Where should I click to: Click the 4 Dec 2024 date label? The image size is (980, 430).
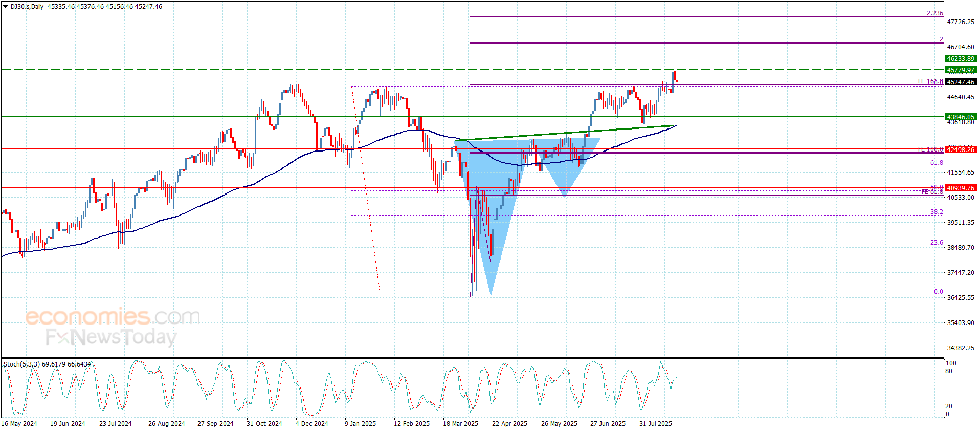(x=312, y=424)
